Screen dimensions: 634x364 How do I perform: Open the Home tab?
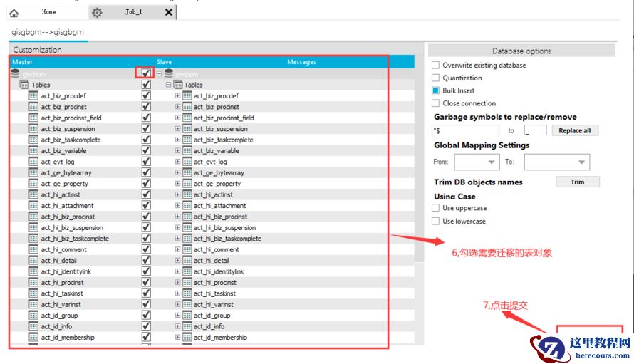coord(48,12)
